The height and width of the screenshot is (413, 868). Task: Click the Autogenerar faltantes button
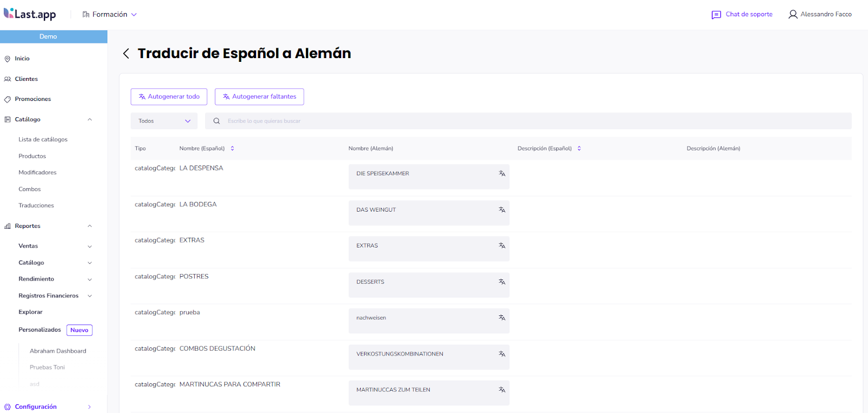pos(259,97)
